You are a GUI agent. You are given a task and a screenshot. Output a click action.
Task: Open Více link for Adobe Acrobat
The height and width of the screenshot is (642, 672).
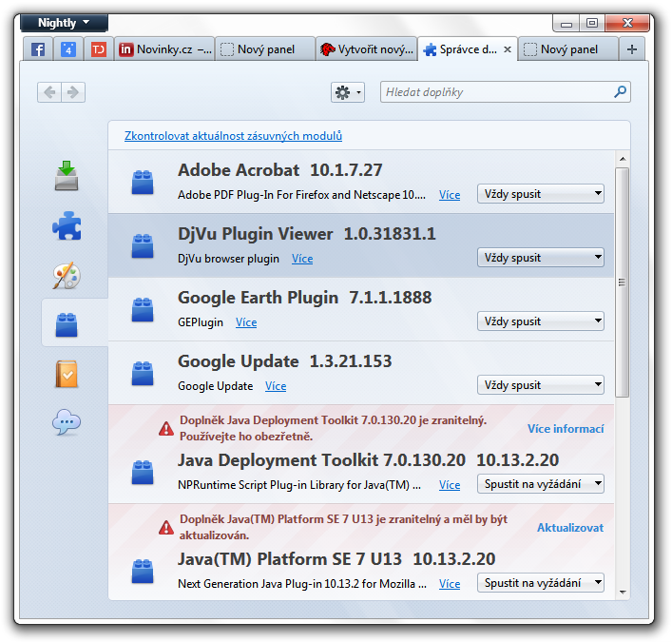coord(450,195)
